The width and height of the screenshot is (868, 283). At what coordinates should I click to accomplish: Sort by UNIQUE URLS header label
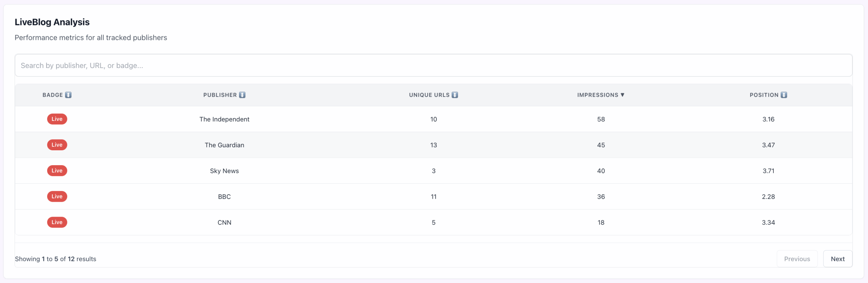(429, 95)
